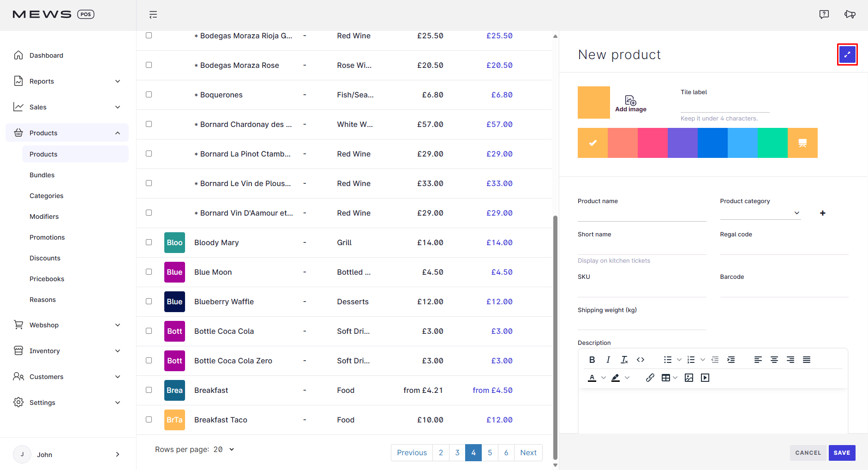The width and height of the screenshot is (868, 470).
Task: Check the Bloody Mary row checkbox
Action: (149, 242)
